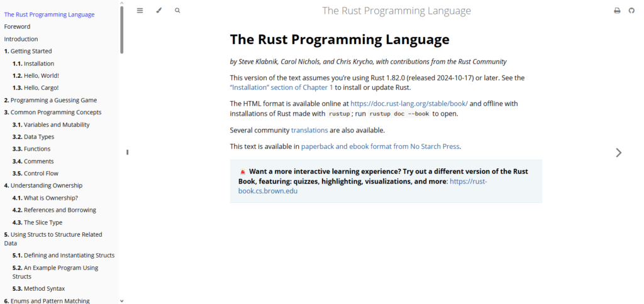The width and height of the screenshot is (644, 304).
Task: Open chapter 3 Common Programming Concepts
Action: (53, 112)
